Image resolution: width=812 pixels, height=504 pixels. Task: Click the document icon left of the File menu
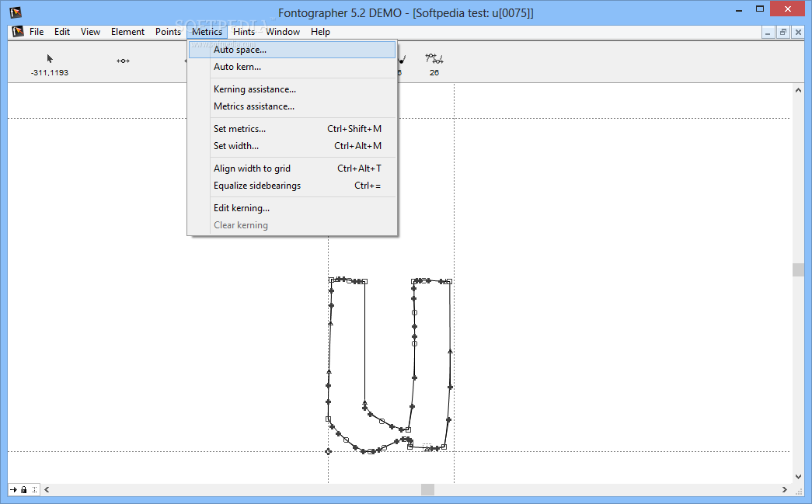(18, 32)
